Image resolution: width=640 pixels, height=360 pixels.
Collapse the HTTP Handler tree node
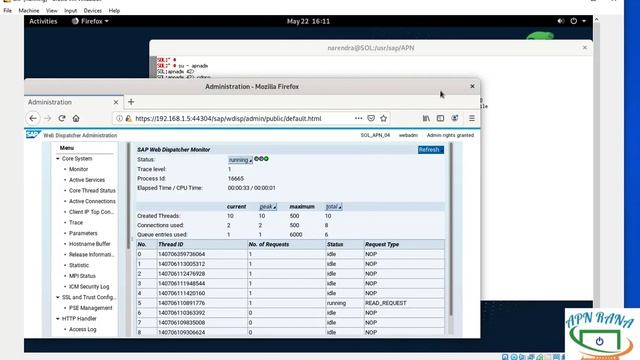click(58, 319)
